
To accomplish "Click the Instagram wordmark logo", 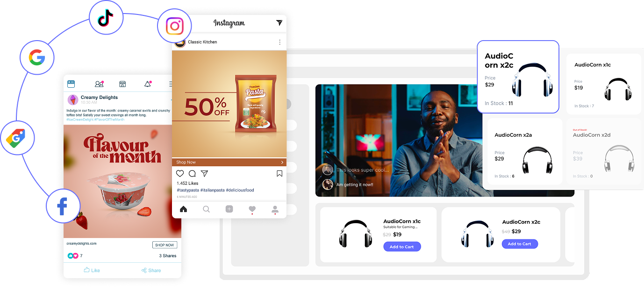I will [229, 23].
